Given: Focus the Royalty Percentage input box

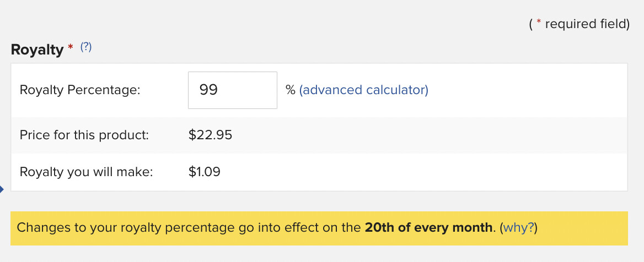Looking at the screenshot, I should click(233, 90).
